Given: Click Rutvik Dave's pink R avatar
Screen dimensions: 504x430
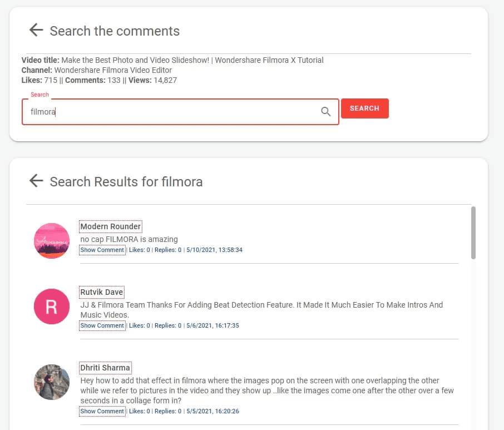Looking at the screenshot, I should coord(52,307).
